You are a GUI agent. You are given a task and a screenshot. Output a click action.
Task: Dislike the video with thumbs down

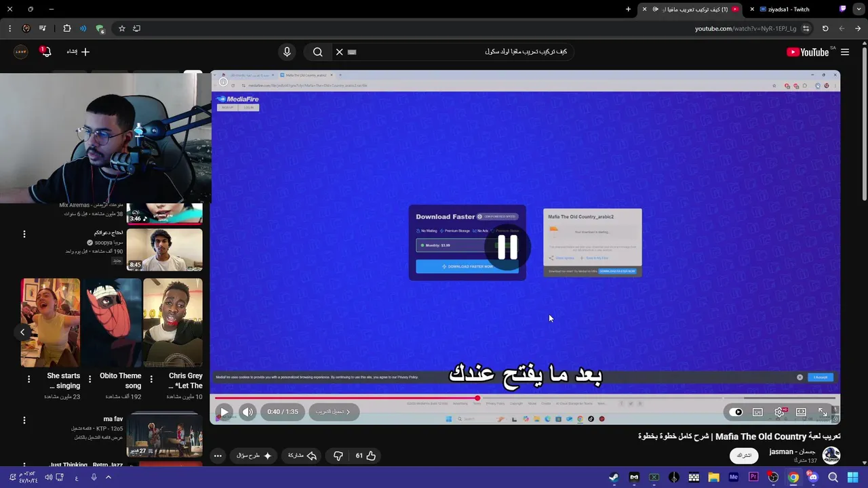point(338,455)
